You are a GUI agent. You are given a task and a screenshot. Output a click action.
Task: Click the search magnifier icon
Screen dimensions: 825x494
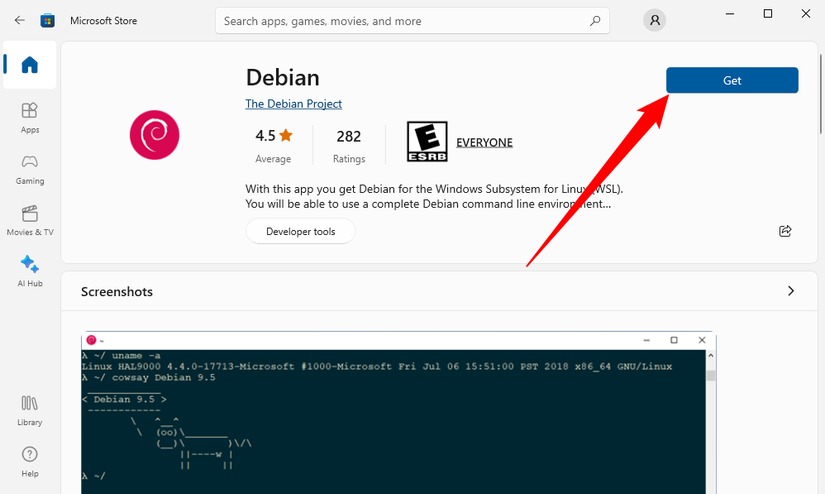coord(595,21)
